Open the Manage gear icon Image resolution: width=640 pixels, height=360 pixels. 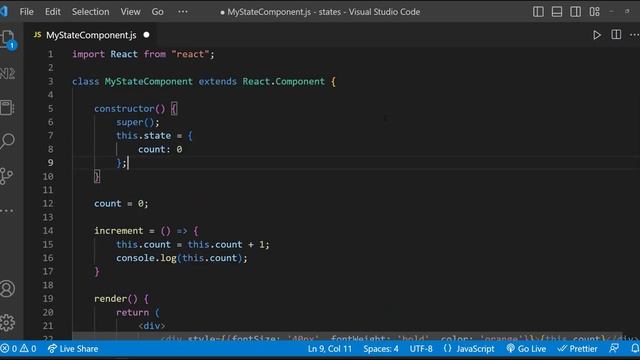coord(7,322)
